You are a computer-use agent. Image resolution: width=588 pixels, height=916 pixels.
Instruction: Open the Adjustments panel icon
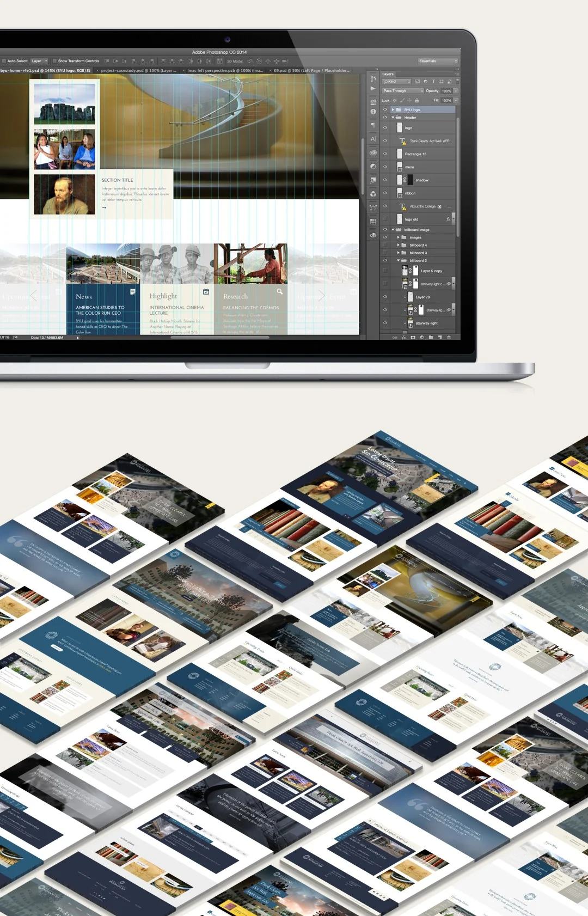point(373,167)
